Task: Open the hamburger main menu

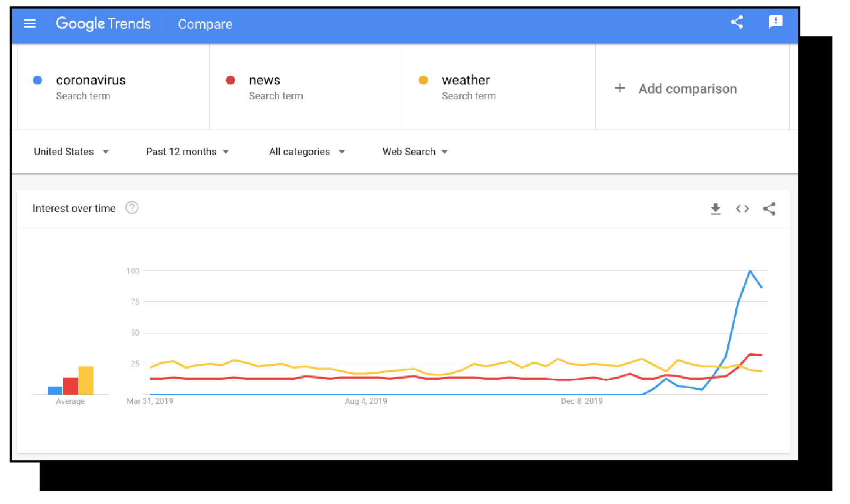Action: point(30,23)
